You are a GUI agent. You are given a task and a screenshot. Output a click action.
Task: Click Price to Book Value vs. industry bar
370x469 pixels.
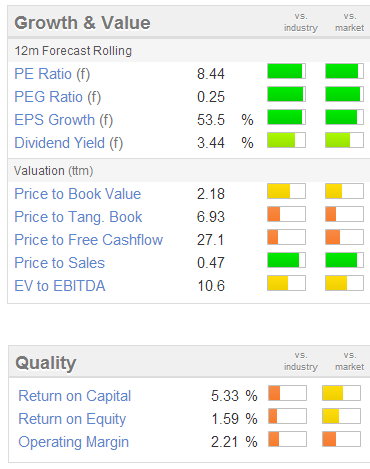pos(286,191)
